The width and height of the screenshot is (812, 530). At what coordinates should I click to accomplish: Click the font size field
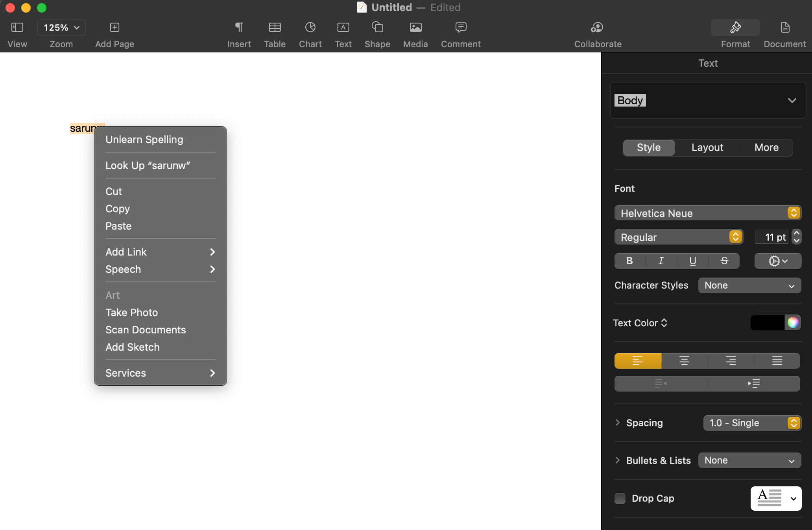click(772, 237)
